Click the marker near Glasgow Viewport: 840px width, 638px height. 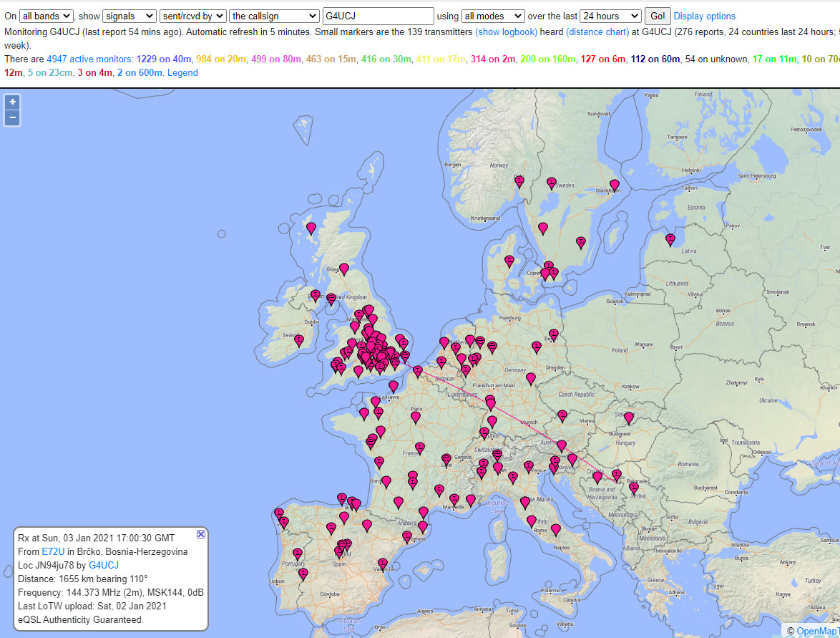point(343,268)
